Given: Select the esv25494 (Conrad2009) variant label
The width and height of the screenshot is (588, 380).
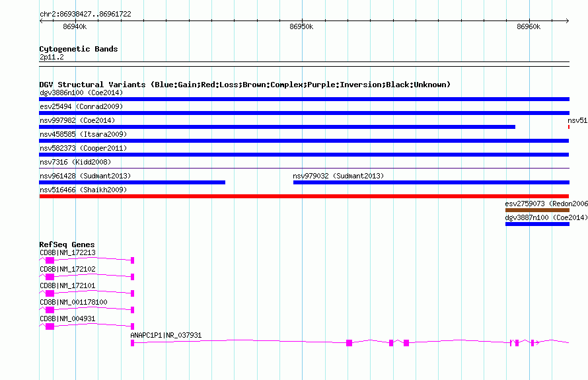Looking at the screenshot, I should coord(81,106).
